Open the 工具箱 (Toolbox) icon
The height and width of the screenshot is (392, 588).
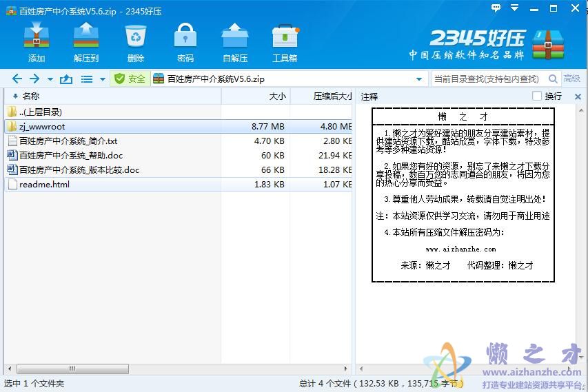tap(285, 42)
